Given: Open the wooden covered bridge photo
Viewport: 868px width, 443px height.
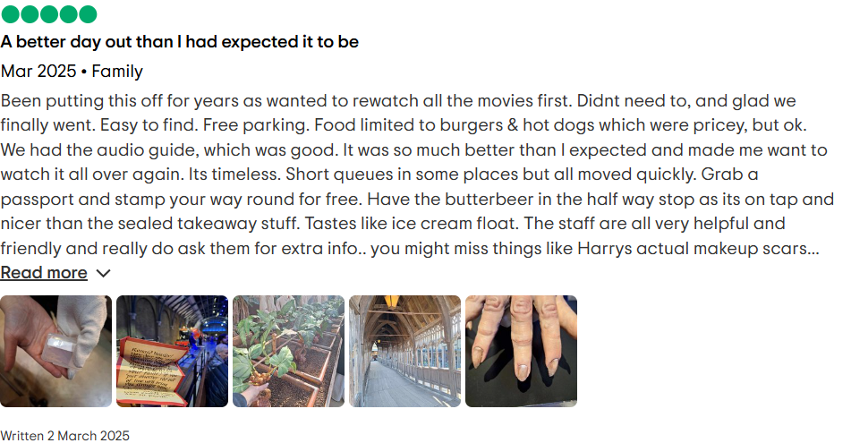Looking at the screenshot, I should 404,351.
